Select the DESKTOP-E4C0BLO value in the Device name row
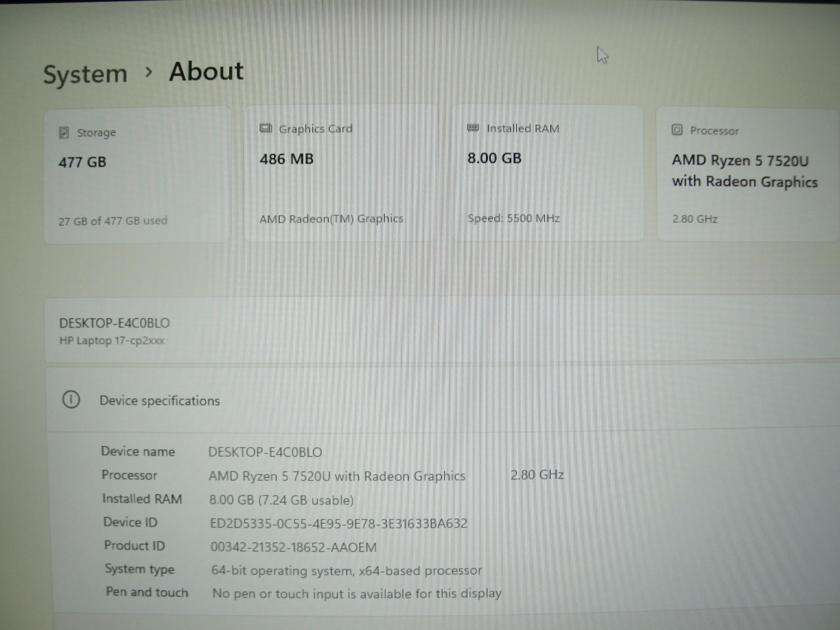Viewport: 840px width, 630px height. [x=265, y=452]
